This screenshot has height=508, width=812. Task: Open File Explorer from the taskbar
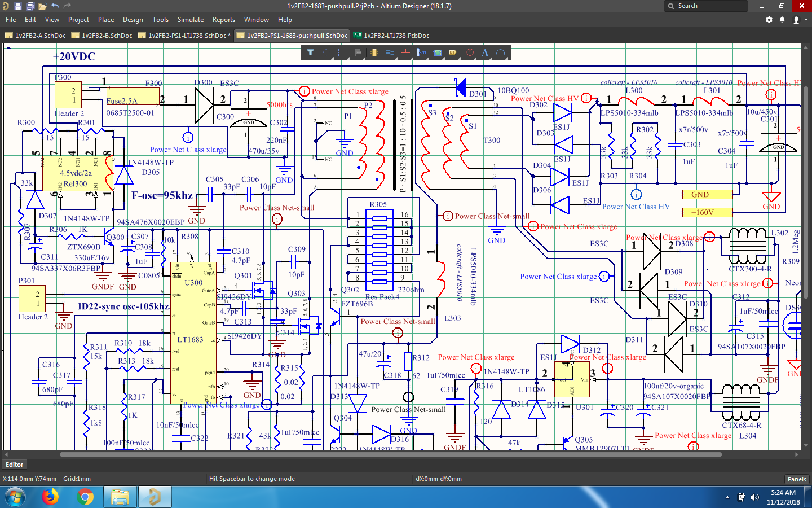click(x=120, y=497)
